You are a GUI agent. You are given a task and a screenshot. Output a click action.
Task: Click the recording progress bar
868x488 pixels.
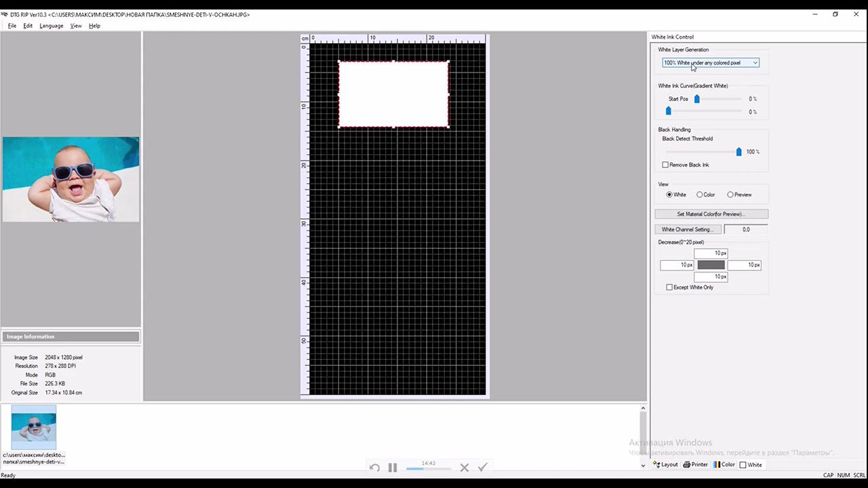(x=429, y=468)
